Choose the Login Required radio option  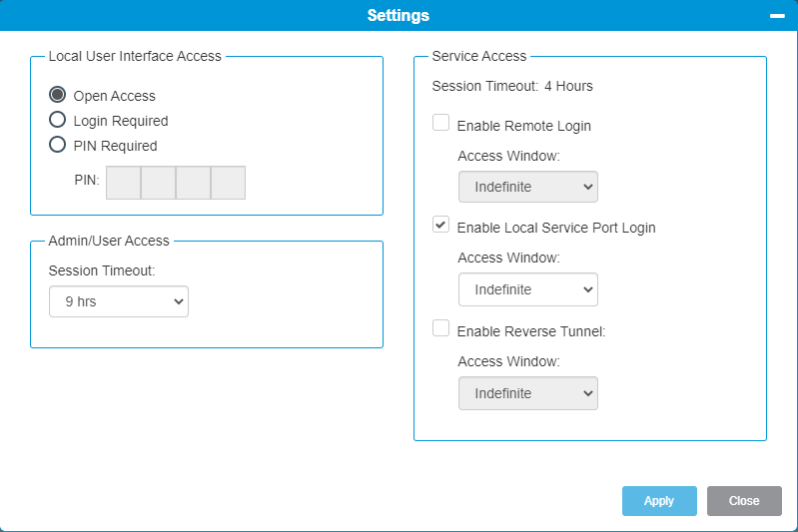[x=58, y=120]
